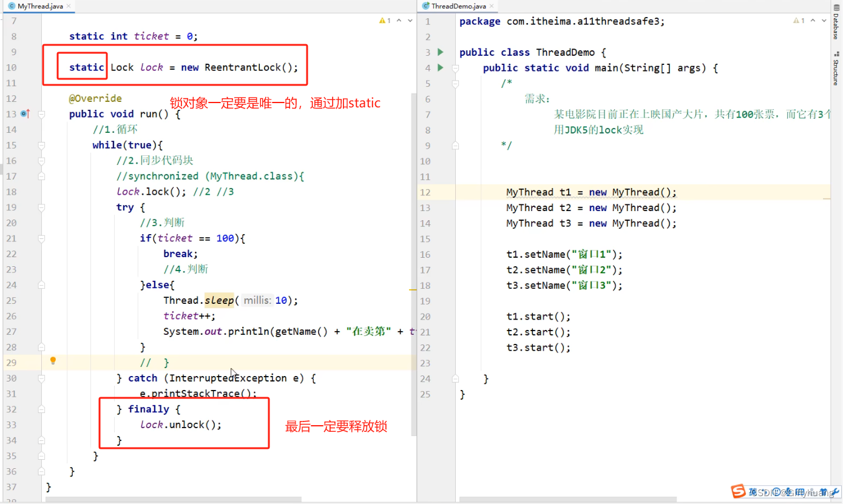Click the yellow intention light bulb at line 29
843x504 pixels.
53,361
